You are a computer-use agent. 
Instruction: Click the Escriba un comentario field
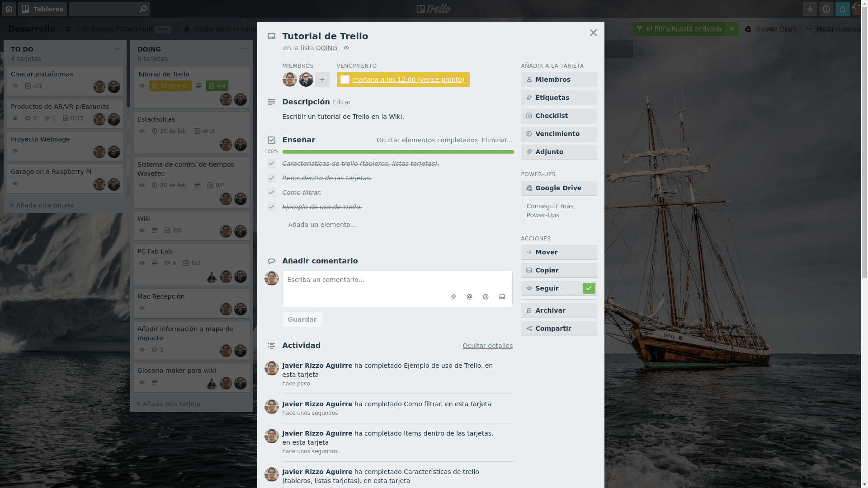tap(397, 280)
